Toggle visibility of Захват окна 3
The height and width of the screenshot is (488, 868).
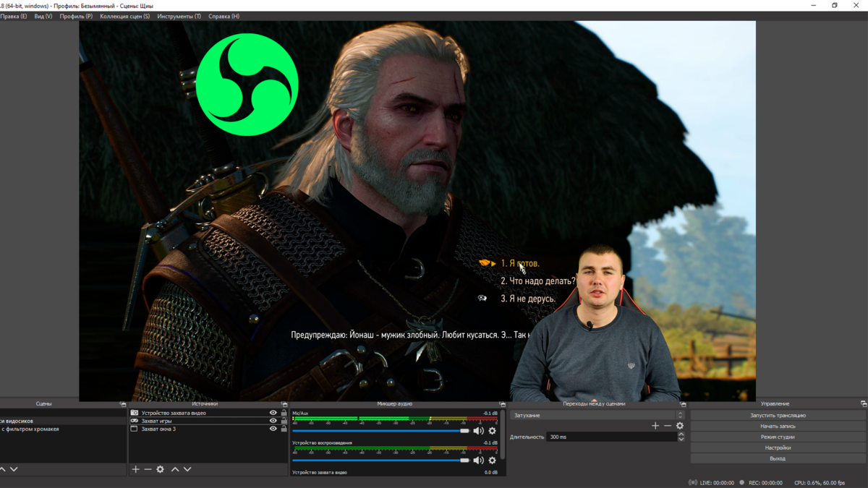pos(273,429)
